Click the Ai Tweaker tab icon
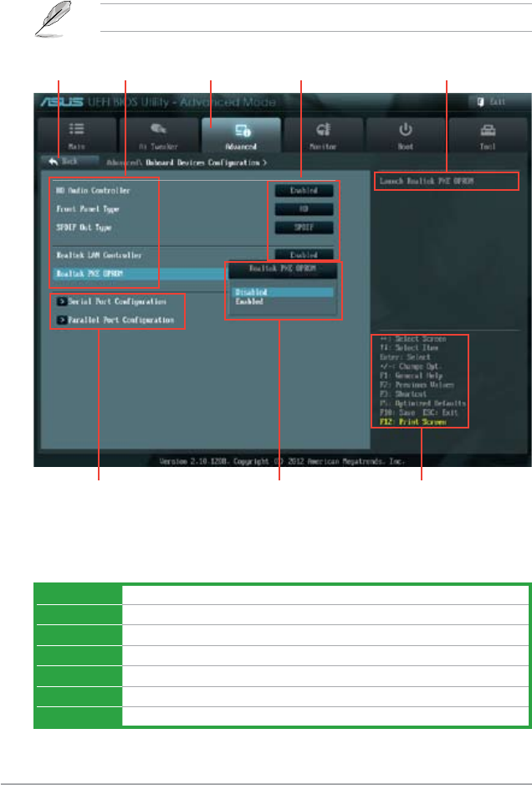 (158, 129)
